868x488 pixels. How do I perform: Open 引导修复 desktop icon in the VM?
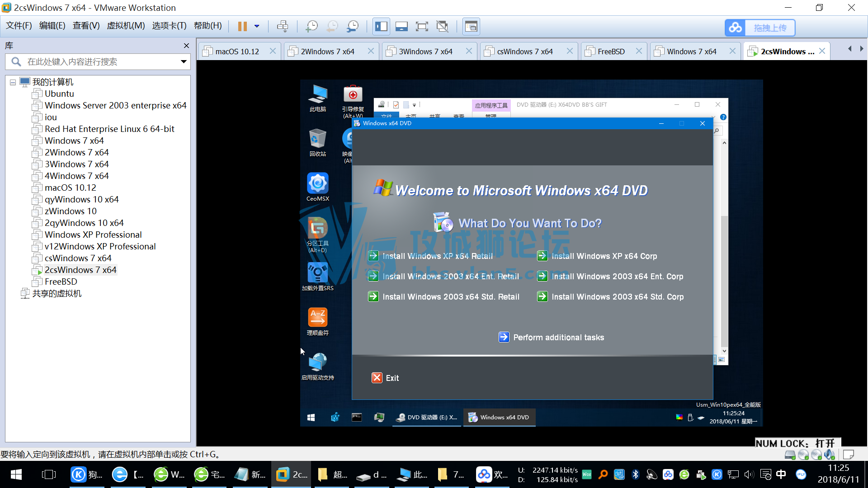tap(353, 101)
